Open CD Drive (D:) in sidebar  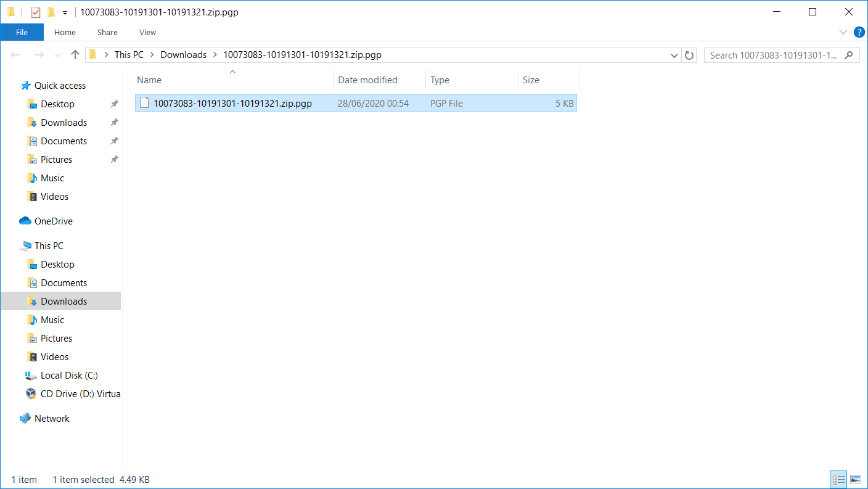tap(80, 394)
